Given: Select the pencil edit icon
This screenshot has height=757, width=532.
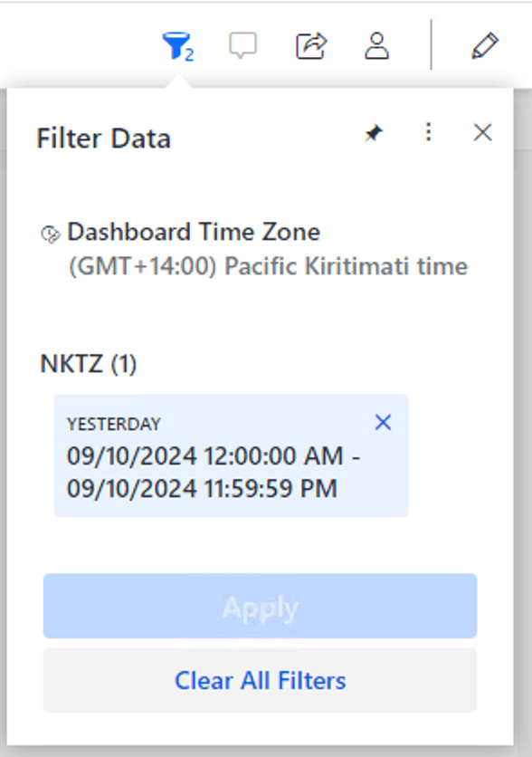Looking at the screenshot, I should click(x=485, y=46).
